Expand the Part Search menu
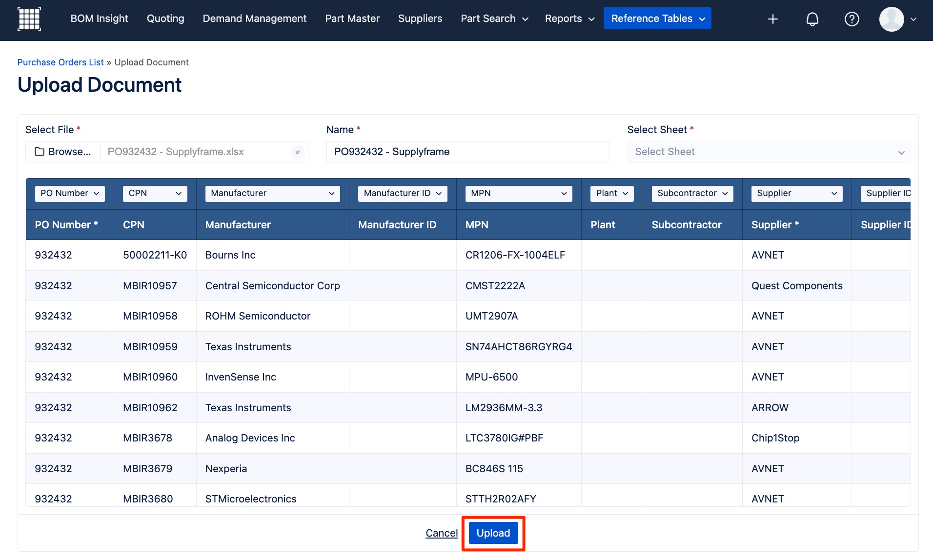The image size is (933, 560). click(494, 19)
